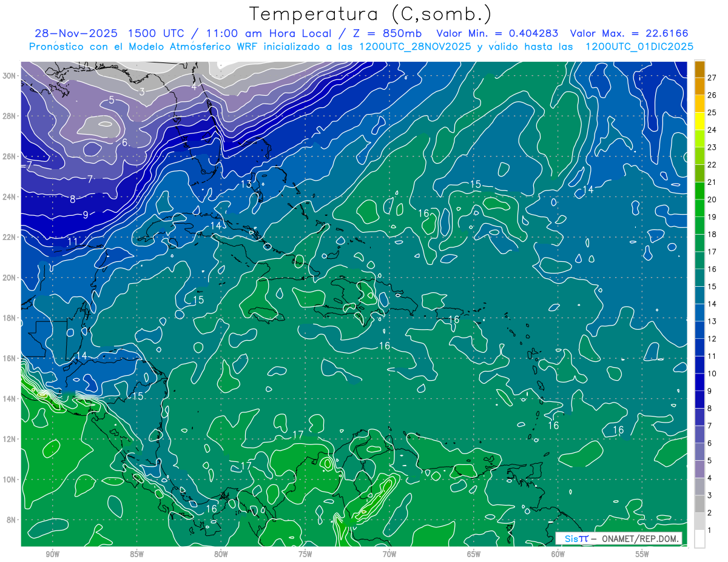Click the 'Valor Max. = 22.6166' value
The width and height of the screenshot is (728, 562).
(x=629, y=33)
